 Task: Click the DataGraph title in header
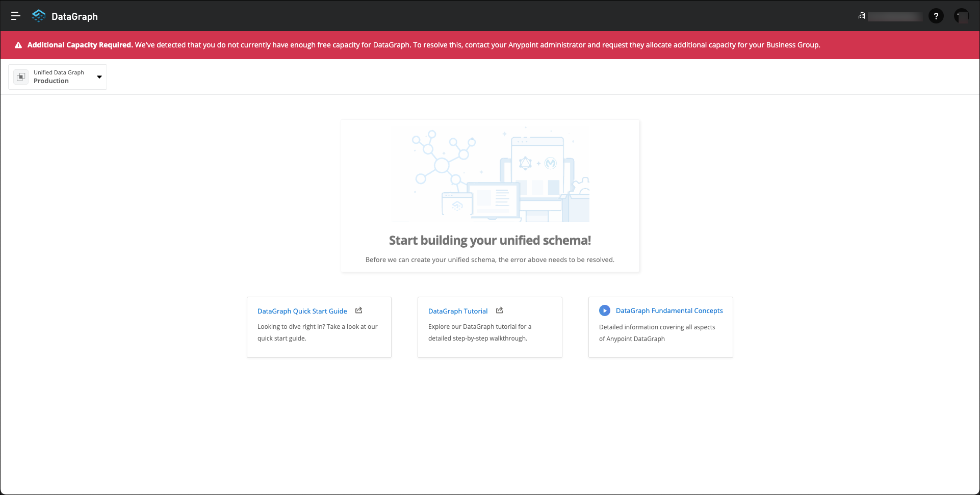[x=74, y=17]
